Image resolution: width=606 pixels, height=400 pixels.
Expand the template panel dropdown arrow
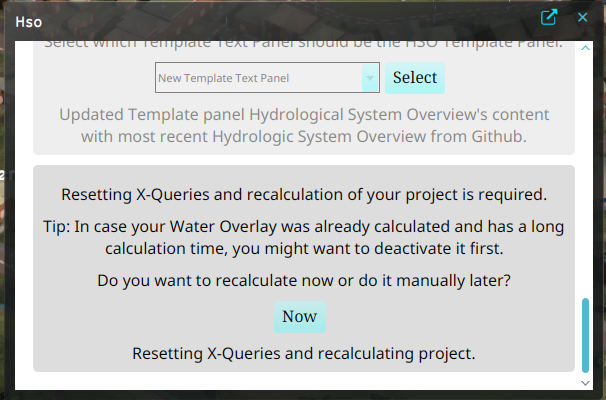[371, 77]
